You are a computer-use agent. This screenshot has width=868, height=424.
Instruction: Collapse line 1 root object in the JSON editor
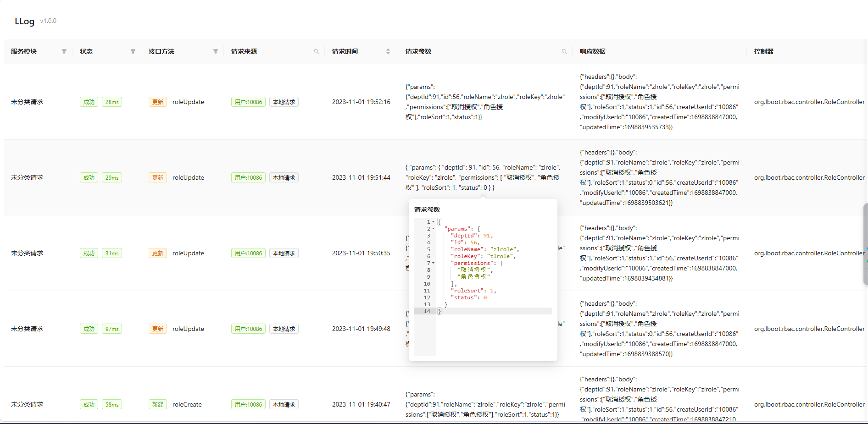coord(433,222)
